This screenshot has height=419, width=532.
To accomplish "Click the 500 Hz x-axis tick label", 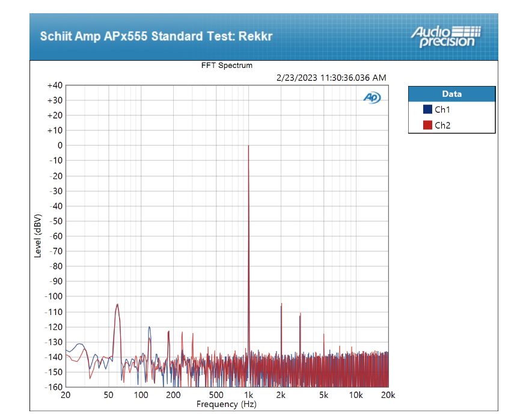I will 216,395.
